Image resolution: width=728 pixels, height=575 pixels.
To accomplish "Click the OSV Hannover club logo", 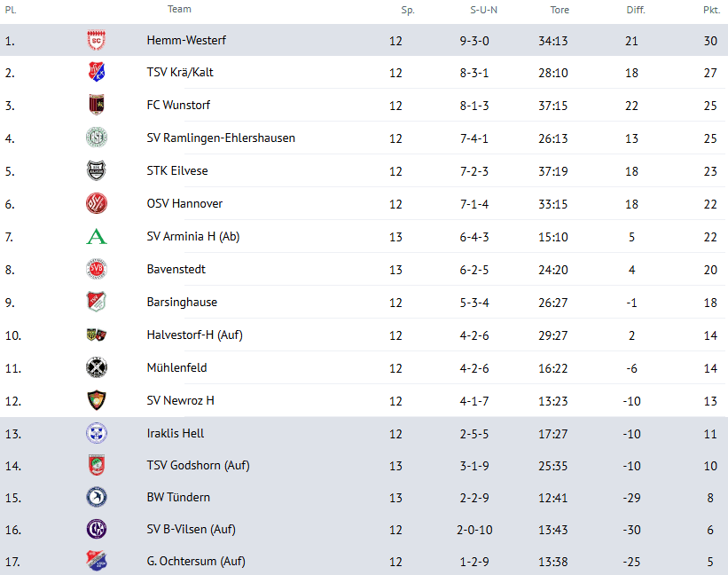I will pyautogui.click(x=96, y=203).
